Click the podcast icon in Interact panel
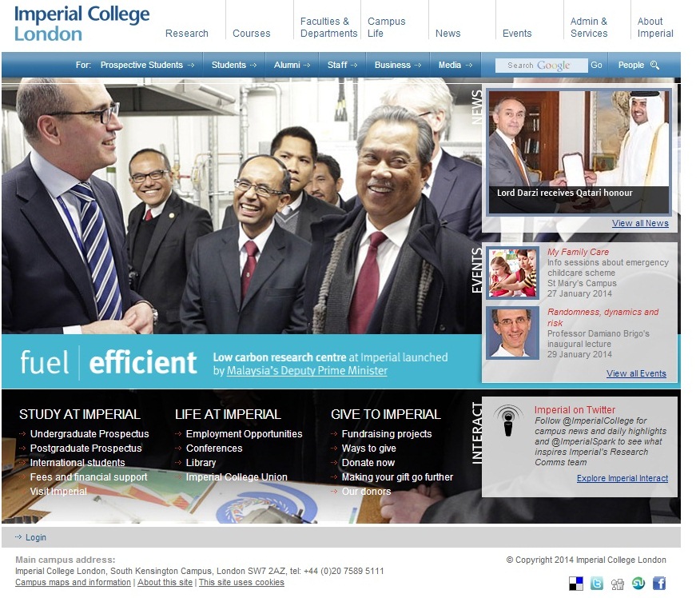 point(508,421)
